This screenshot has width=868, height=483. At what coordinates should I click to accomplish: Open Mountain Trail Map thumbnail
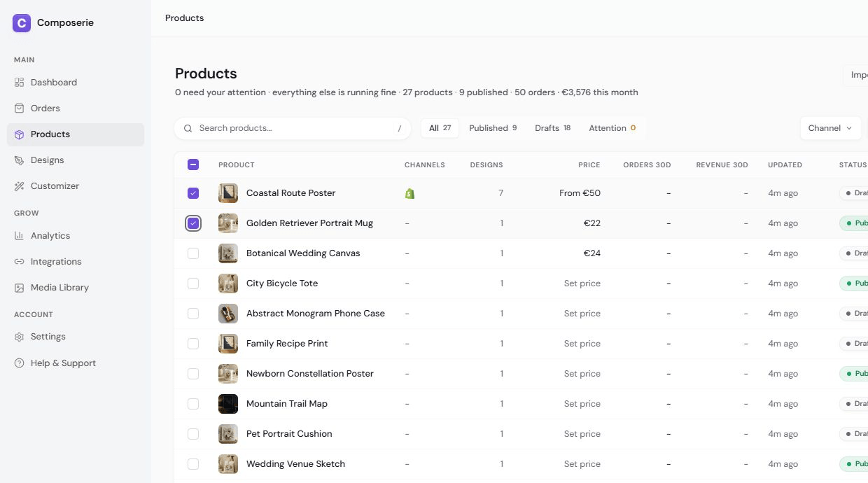pos(228,404)
